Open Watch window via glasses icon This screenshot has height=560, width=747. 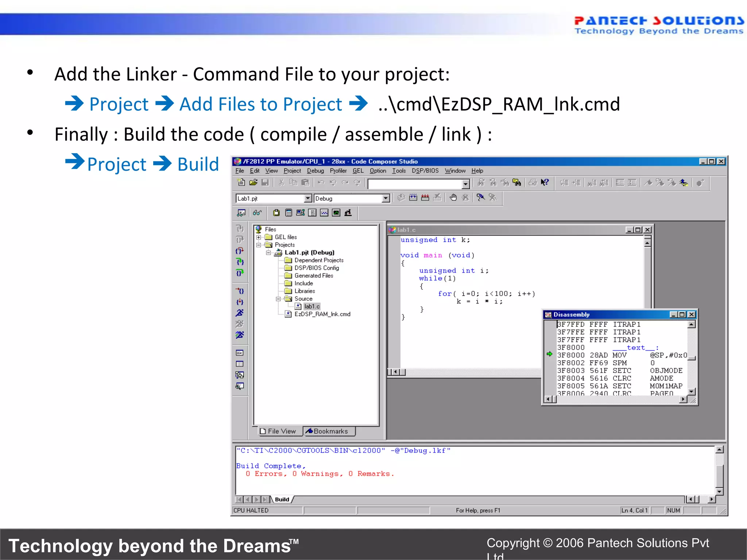(257, 213)
